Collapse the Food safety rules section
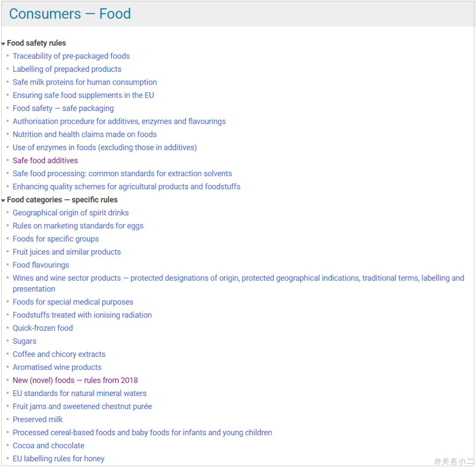The image size is (476, 467). tap(4, 44)
